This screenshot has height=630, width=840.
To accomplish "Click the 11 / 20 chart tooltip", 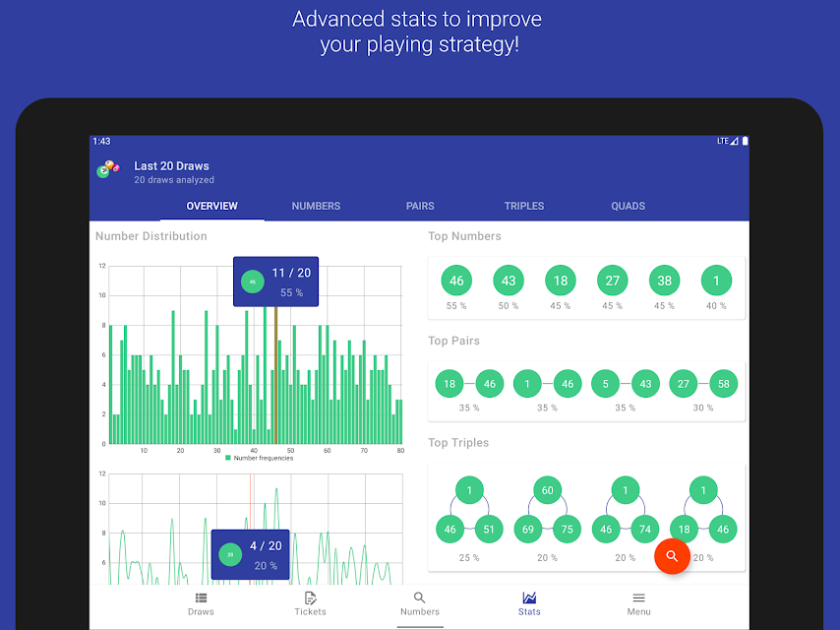I will 275,282.
